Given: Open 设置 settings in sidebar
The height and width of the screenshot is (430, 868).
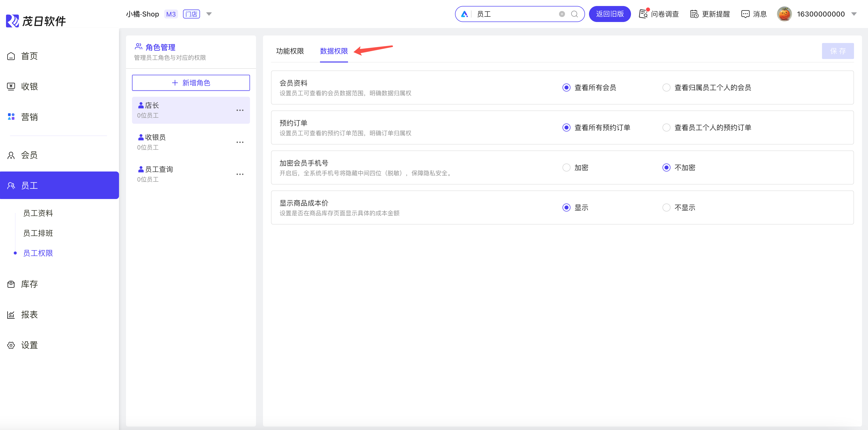Looking at the screenshot, I should click(x=29, y=345).
